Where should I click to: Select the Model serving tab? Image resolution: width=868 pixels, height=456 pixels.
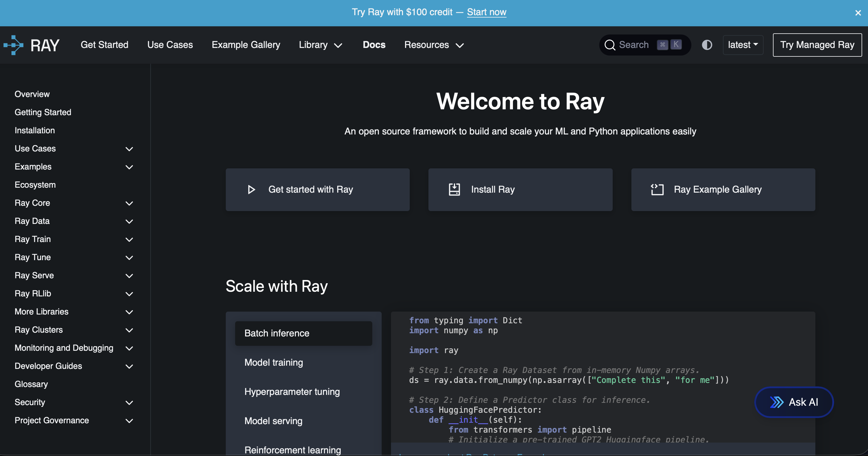pos(303,421)
